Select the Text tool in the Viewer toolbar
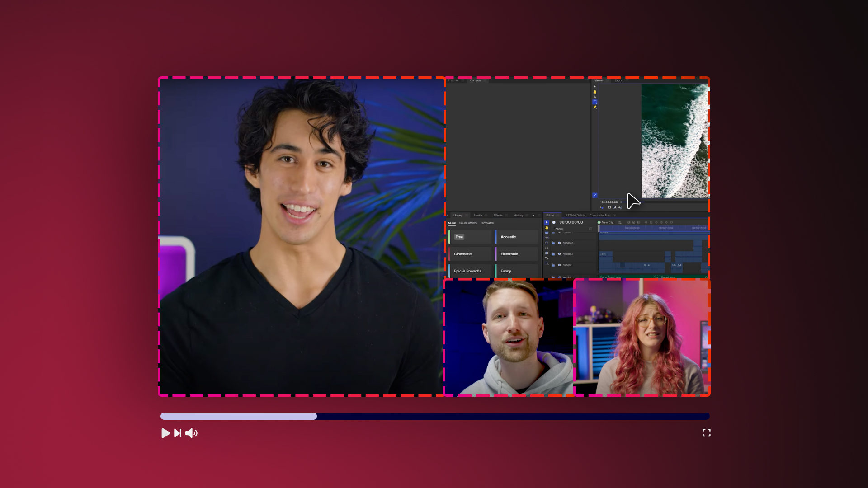The image size is (868, 488). (595, 97)
